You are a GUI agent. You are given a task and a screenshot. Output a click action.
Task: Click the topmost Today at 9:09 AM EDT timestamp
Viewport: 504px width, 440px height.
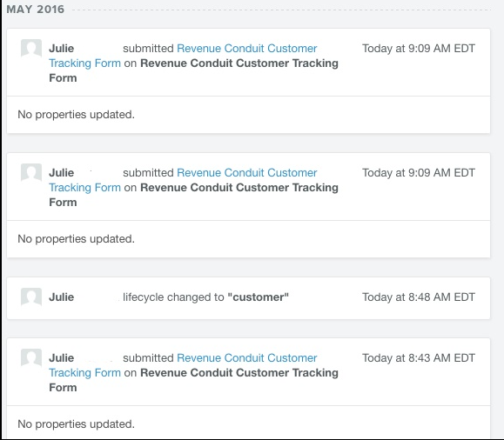pos(419,48)
